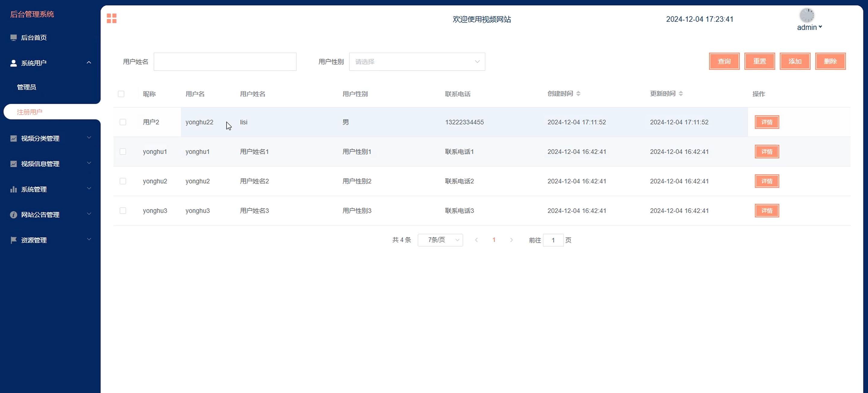868x393 pixels.
Task: Click the info icon beside 网站公告管理
Action: [14, 215]
